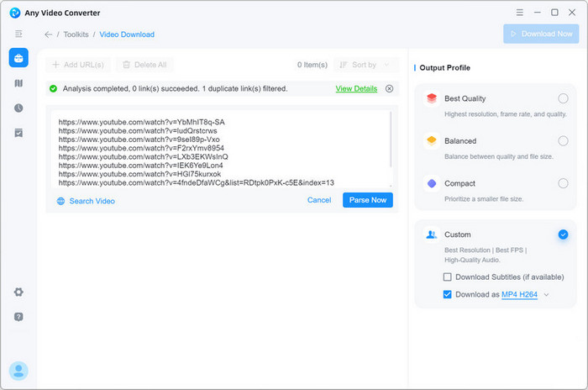Expand the MP4 H264 format dropdown
Image resolution: width=588 pixels, height=390 pixels.
click(547, 295)
